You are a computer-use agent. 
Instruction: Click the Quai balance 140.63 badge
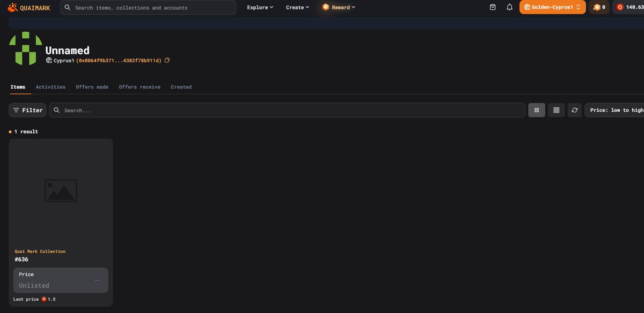628,8
